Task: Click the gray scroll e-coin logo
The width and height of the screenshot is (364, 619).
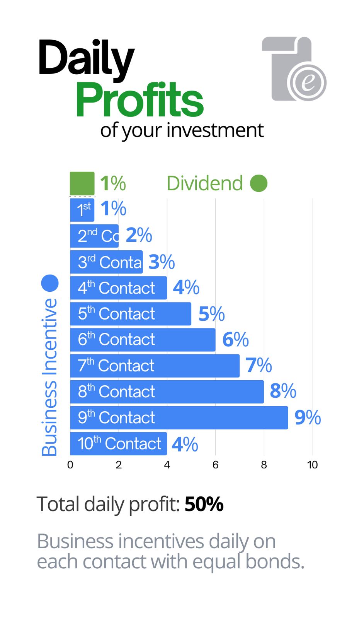Action: [294, 69]
